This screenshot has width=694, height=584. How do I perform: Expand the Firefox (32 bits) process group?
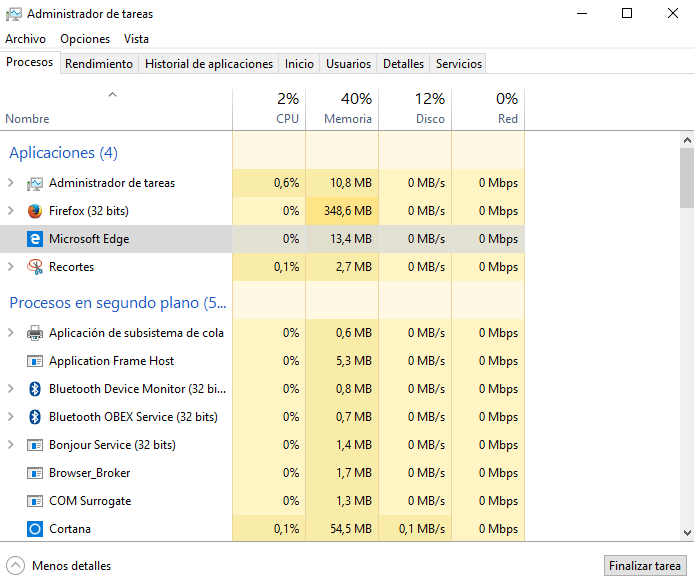tap(11, 211)
